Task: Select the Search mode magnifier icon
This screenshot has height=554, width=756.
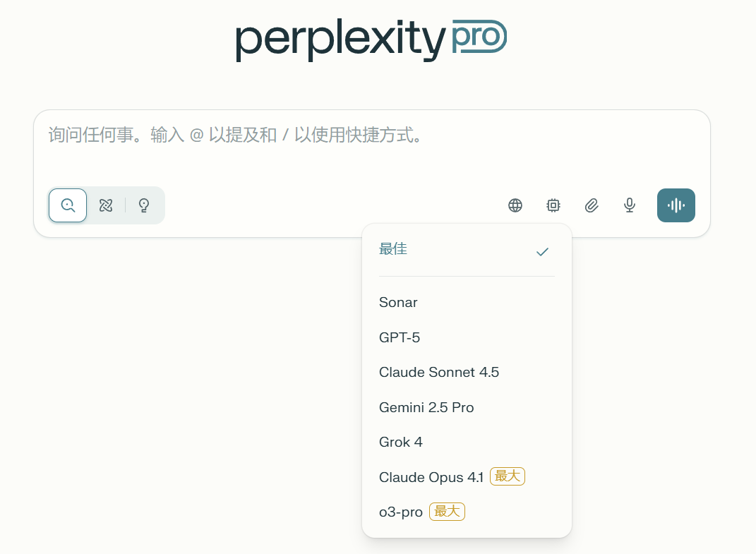Action: click(x=68, y=205)
